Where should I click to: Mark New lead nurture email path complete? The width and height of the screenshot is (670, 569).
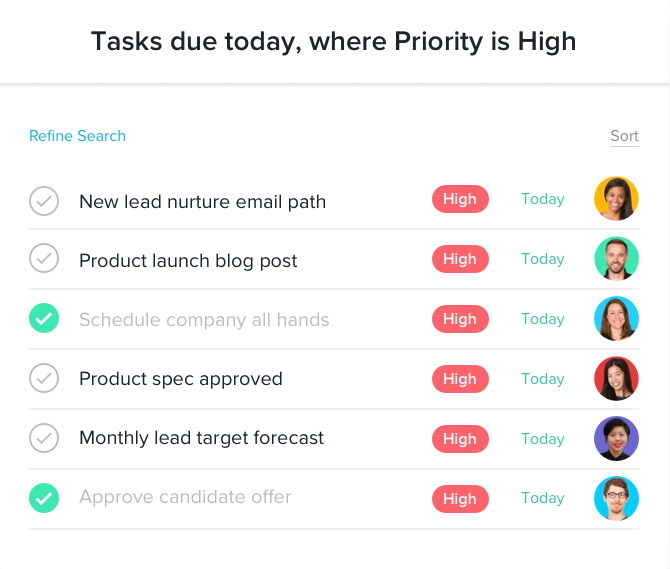point(44,201)
